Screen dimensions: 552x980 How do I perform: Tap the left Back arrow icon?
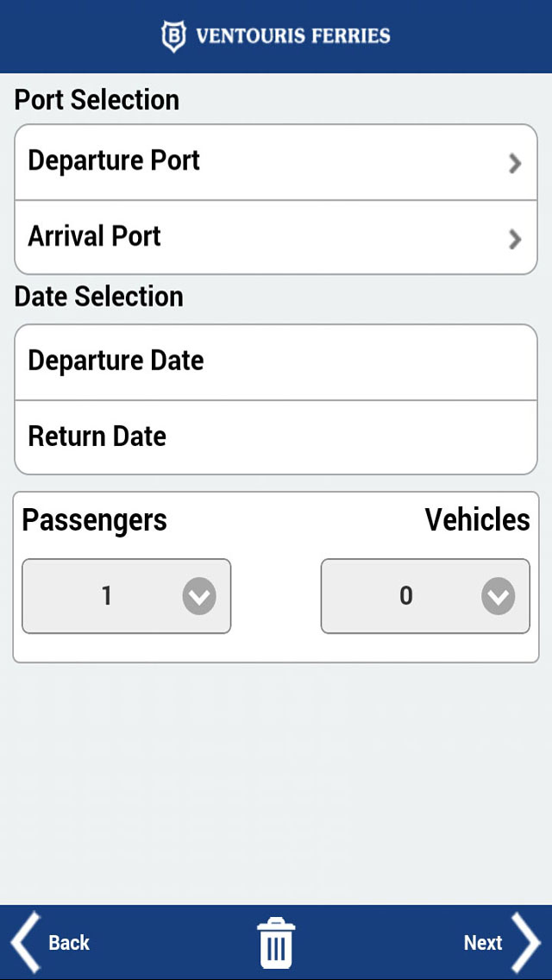[26, 943]
